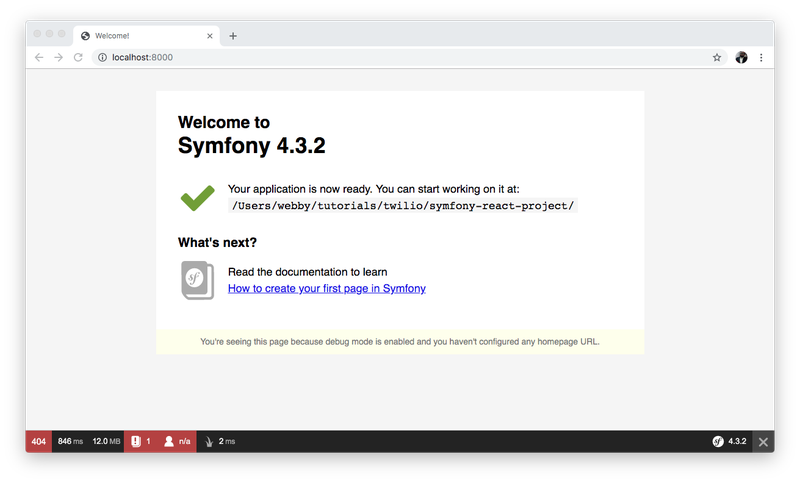Click the browser back arrow
This screenshot has height=483, width=800.
(39, 57)
